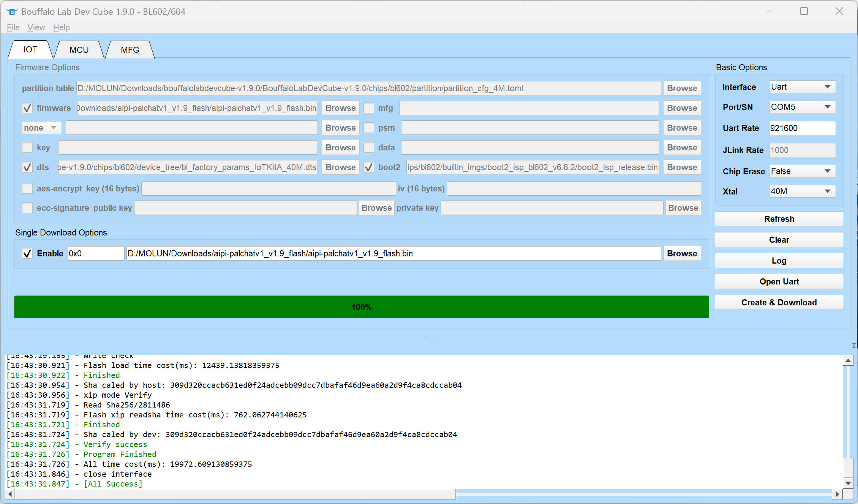Screen dimensions: 858x504
Task: Click the 'Read Sha256/2811486' log line
Action: (x=88, y=405)
